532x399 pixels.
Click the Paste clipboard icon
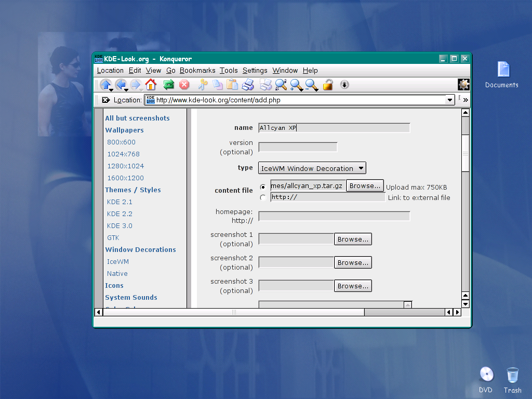point(232,85)
